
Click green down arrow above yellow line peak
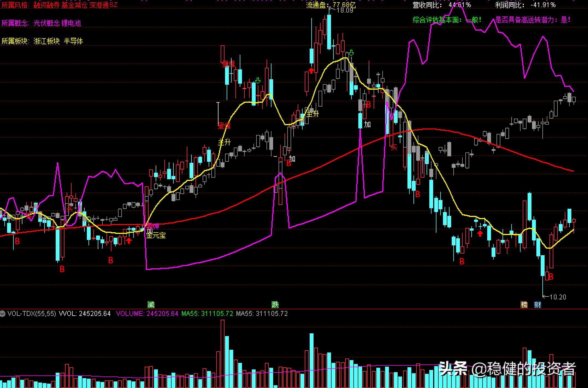351,53
